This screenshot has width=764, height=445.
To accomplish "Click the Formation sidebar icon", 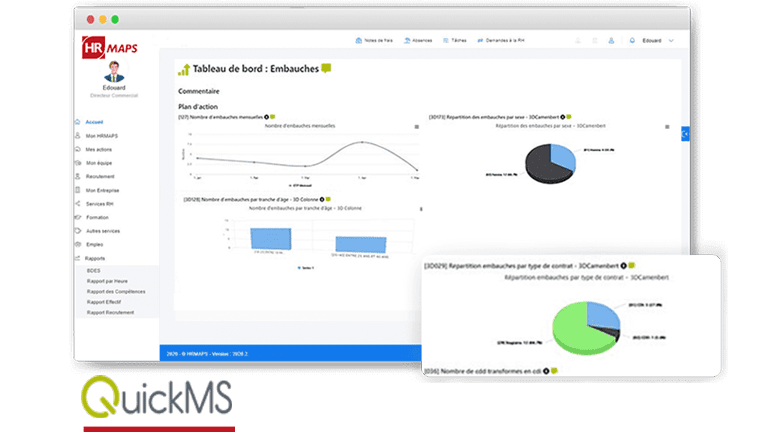I will pyautogui.click(x=77, y=217).
